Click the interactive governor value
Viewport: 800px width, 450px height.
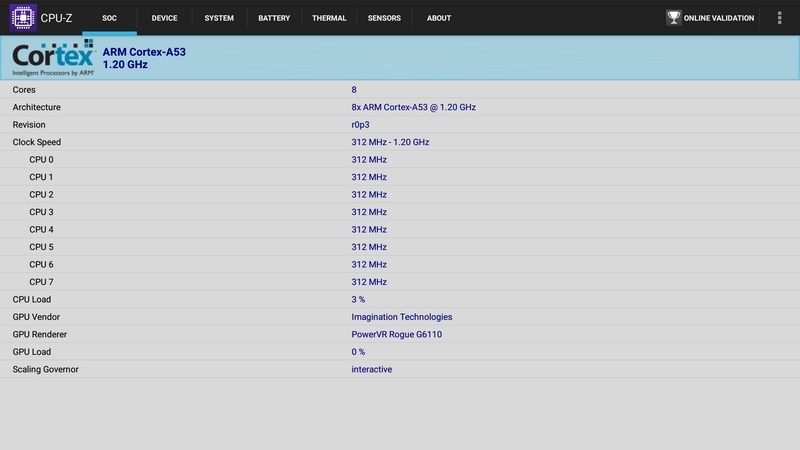pyautogui.click(x=371, y=369)
